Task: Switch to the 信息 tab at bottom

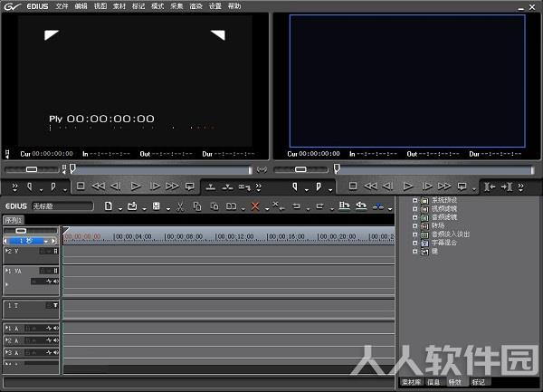Action: point(433,382)
